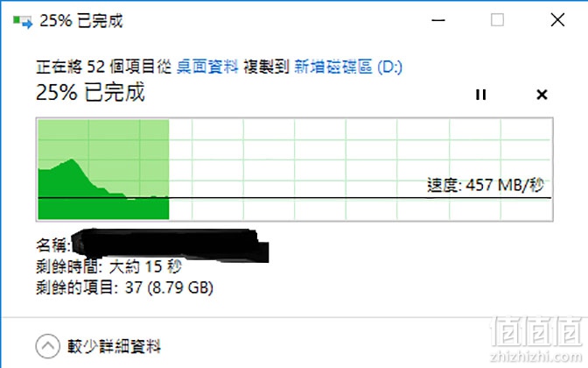The image size is (588, 368).
Task: Open the 桌面資料 source folder link
Action: point(207,67)
